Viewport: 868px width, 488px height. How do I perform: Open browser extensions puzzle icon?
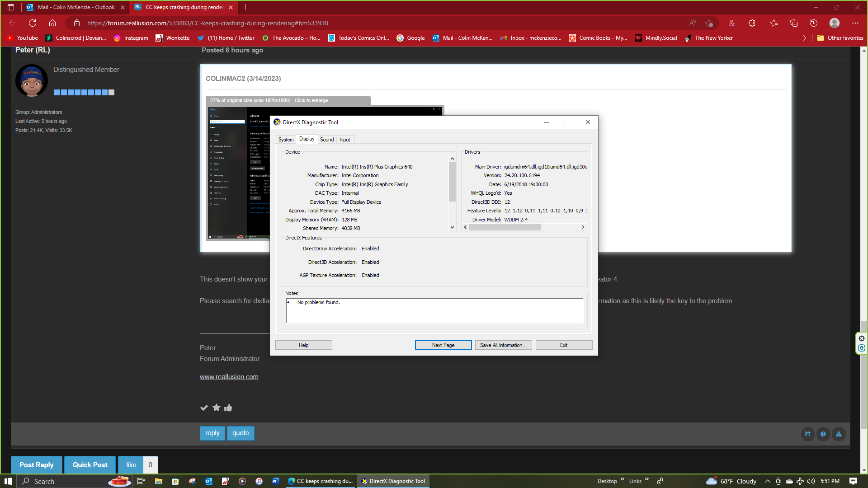[752, 23]
